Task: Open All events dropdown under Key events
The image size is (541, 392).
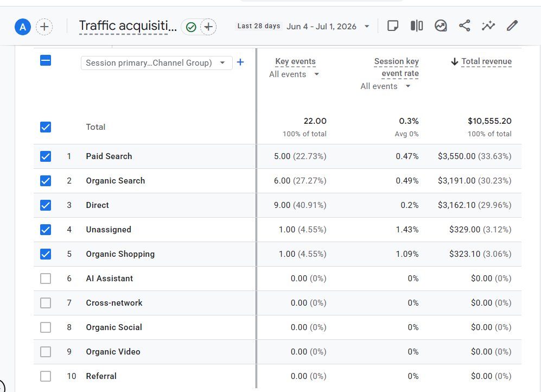Action: click(294, 74)
